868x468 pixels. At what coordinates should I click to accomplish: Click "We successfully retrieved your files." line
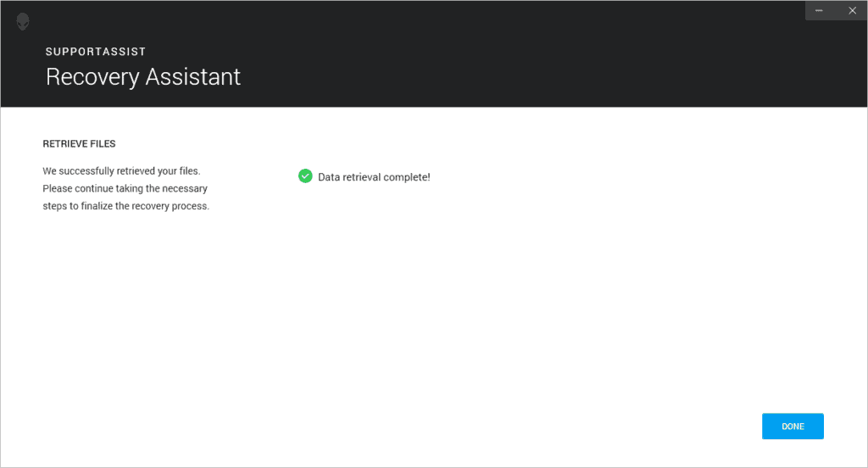click(121, 171)
